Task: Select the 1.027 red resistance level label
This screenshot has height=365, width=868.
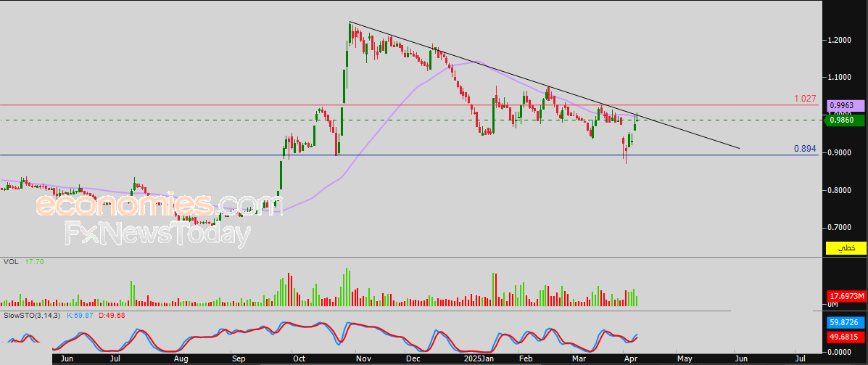Action: (x=805, y=99)
